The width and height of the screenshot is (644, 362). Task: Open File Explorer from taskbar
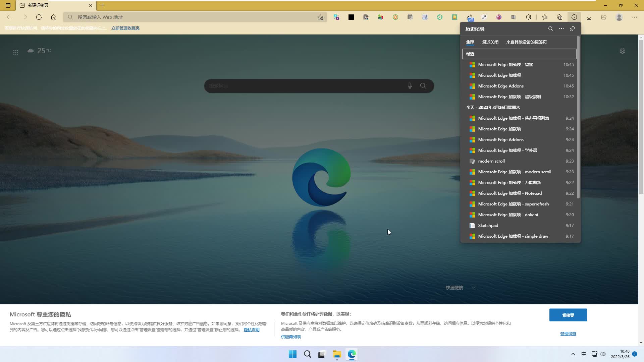[337, 354]
